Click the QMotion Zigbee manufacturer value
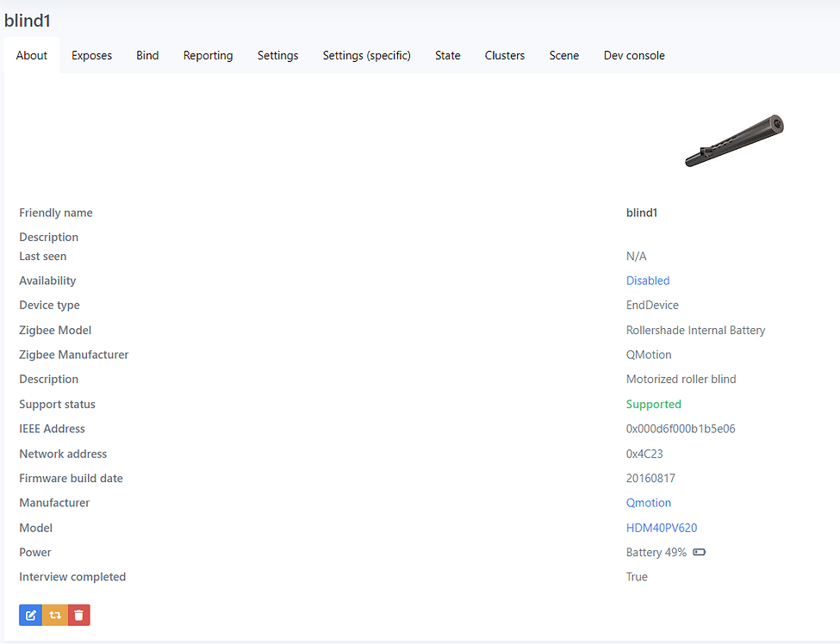Viewport: 840px width, 644px height. coord(649,355)
